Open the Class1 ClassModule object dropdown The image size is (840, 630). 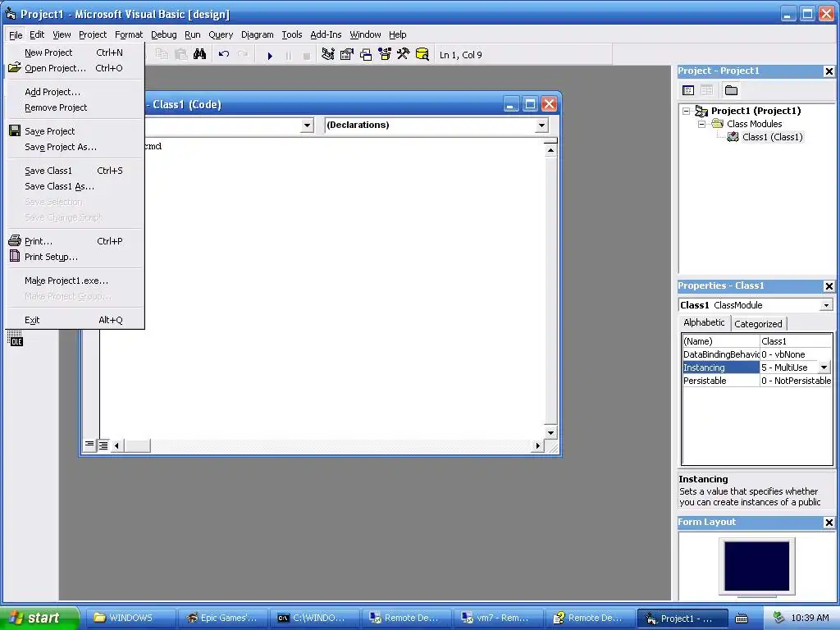tap(827, 305)
